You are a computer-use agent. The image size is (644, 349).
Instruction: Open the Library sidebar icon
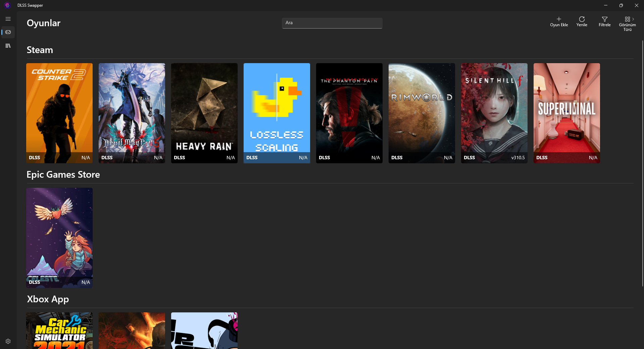(8, 46)
